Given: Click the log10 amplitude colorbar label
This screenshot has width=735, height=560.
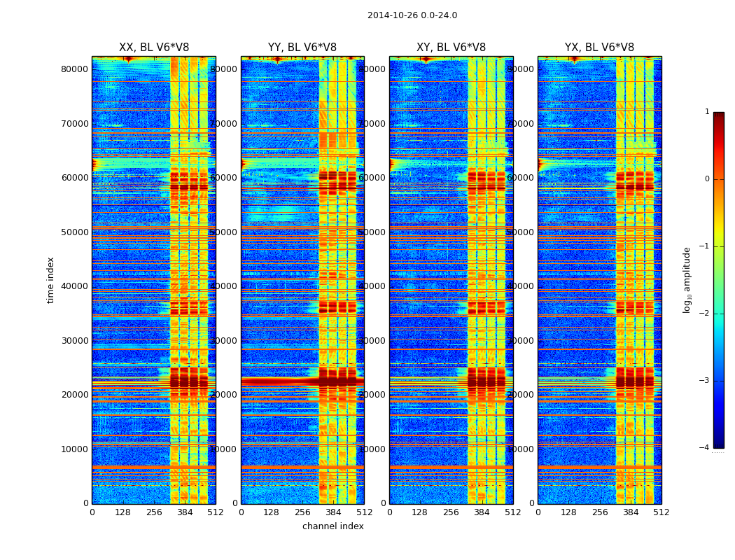Looking at the screenshot, I should coord(687,280).
